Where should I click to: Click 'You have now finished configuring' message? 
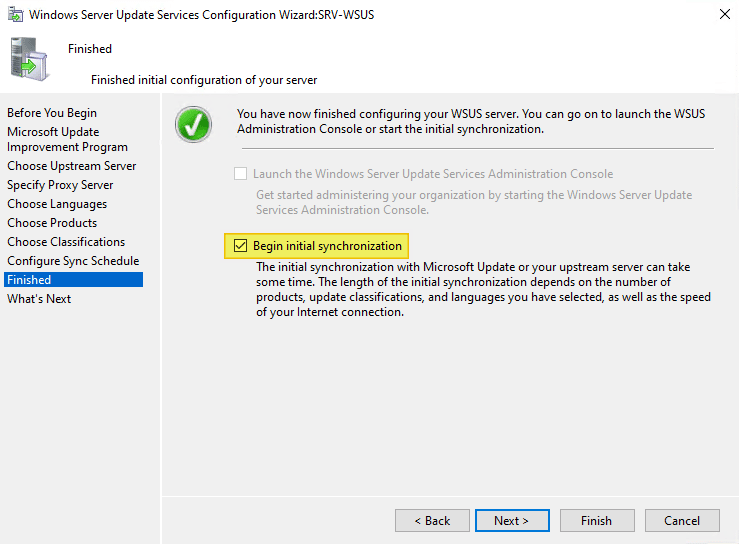tap(471, 121)
